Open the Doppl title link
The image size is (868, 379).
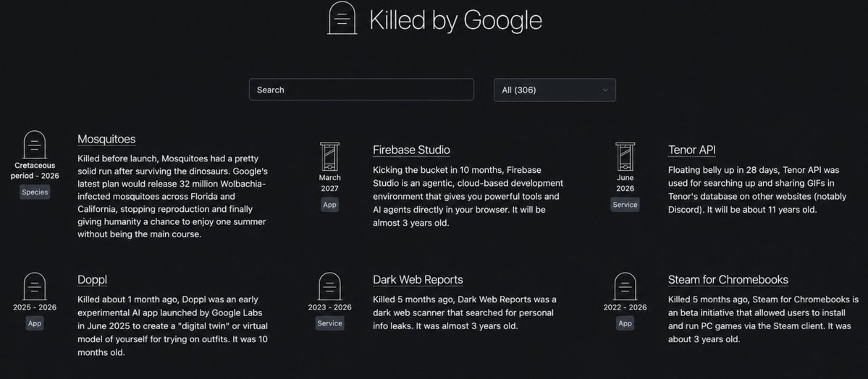click(93, 280)
